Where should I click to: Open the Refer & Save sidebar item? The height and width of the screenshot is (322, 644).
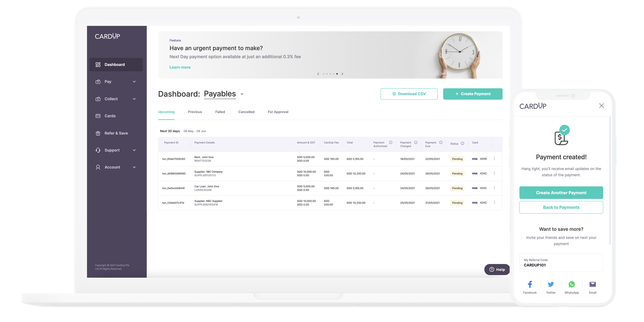(x=116, y=133)
